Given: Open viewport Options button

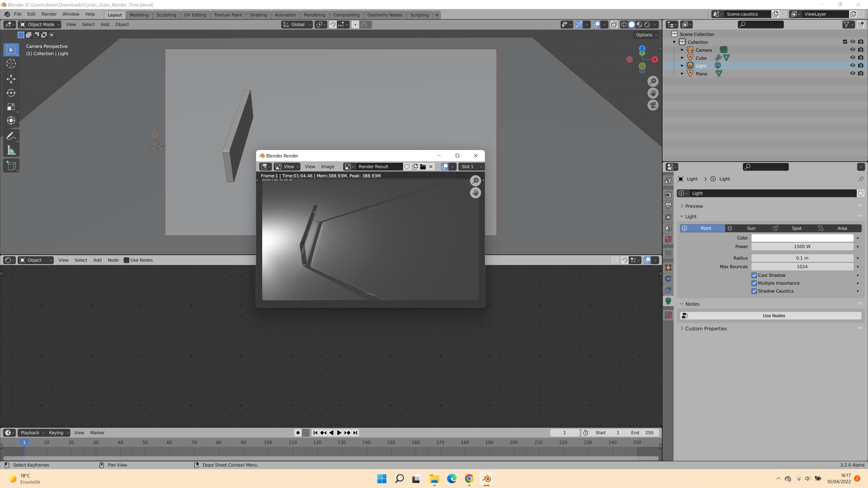Looking at the screenshot, I should coord(646,35).
